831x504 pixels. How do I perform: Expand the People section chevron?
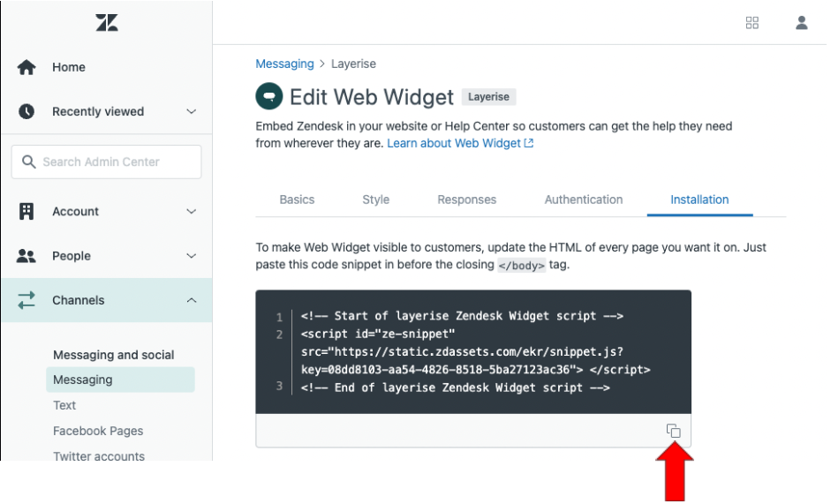pos(192,256)
